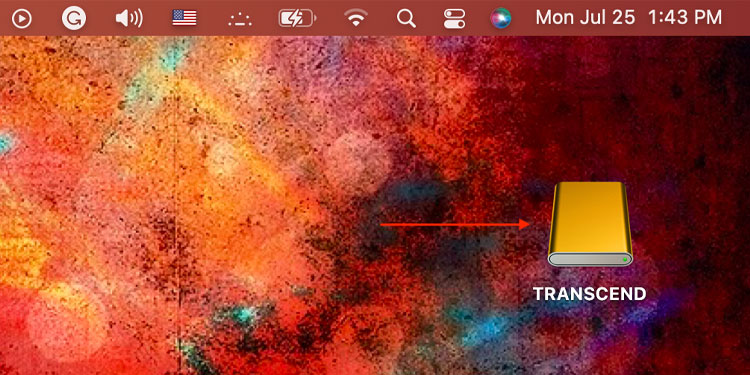Open Control Center
The width and height of the screenshot is (750, 375).
[454, 19]
